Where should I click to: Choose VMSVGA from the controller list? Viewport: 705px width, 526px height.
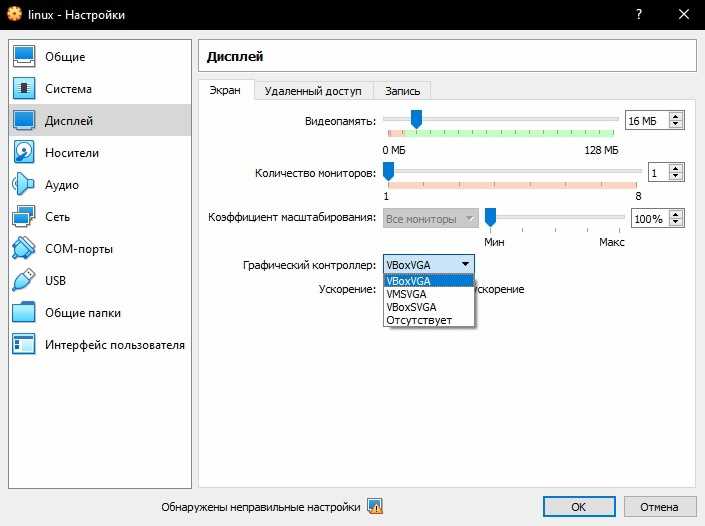428,294
